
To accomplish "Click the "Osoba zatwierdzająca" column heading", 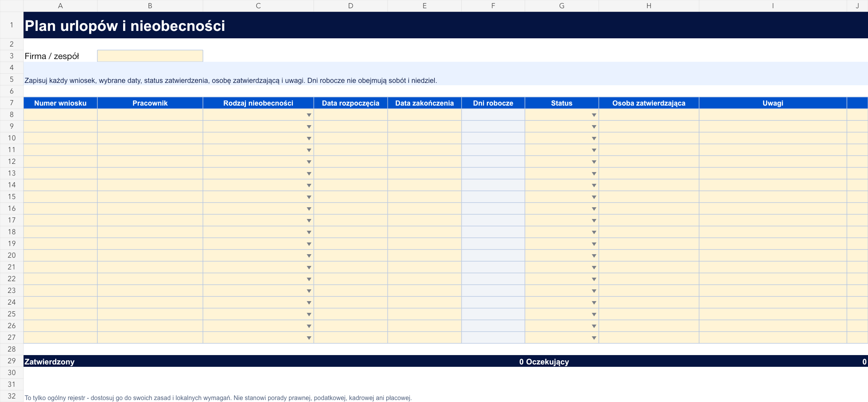I will tap(649, 103).
